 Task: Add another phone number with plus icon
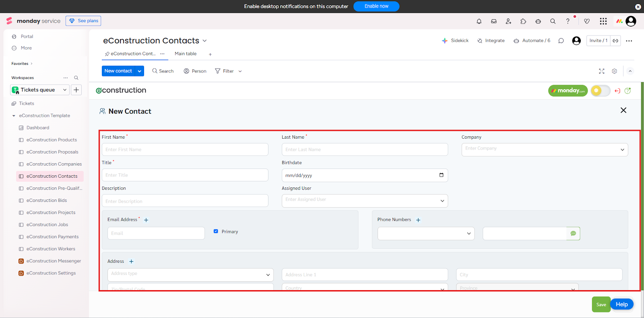(x=418, y=220)
